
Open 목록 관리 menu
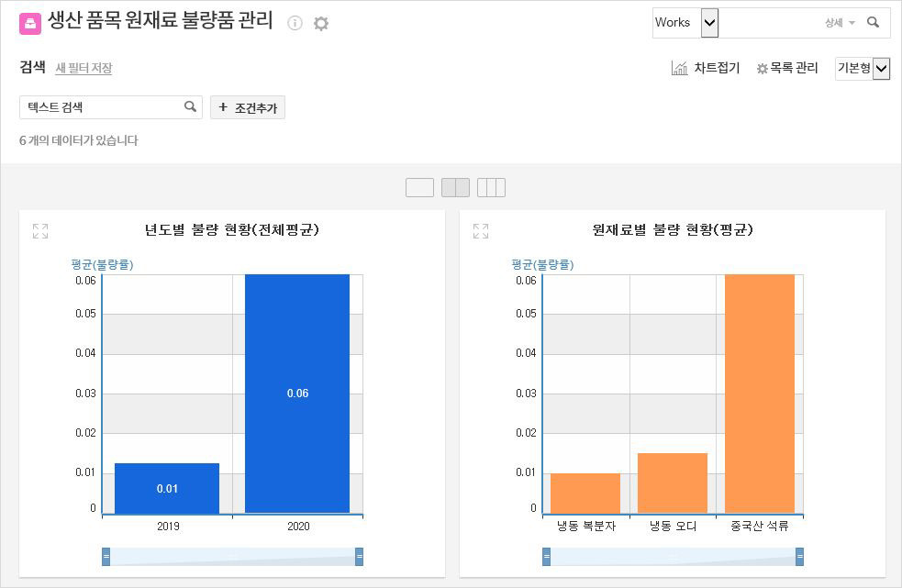[x=787, y=68]
